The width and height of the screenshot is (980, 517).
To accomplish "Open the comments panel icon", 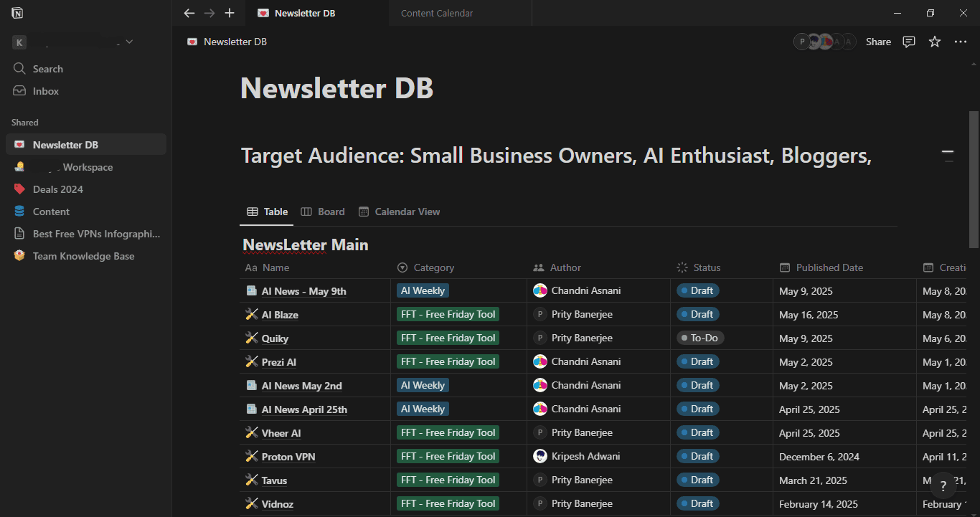I will (909, 42).
